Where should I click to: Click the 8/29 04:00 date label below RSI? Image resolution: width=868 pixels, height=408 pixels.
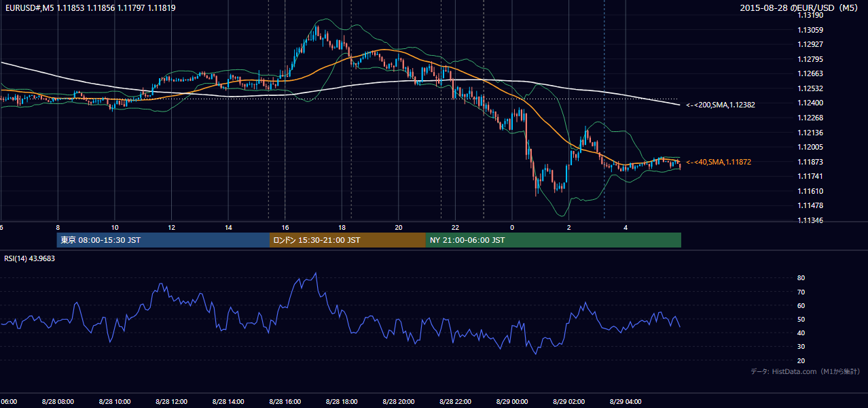tap(626, 402)
